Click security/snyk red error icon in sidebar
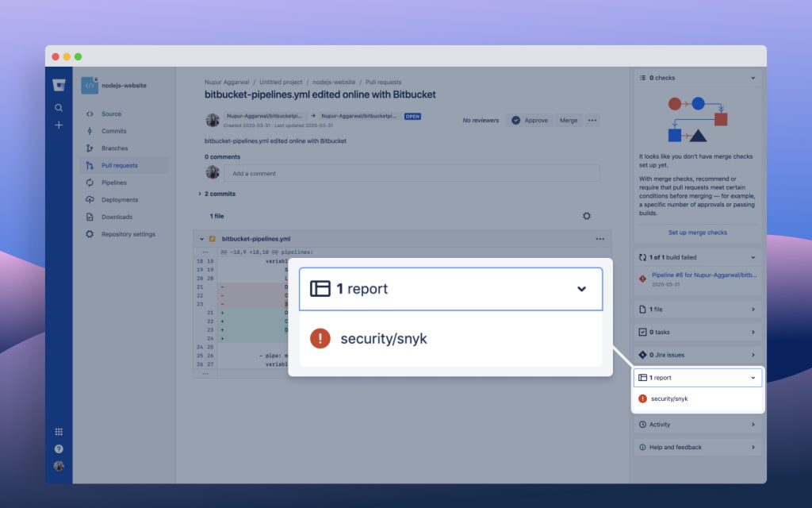The image size is (812, 508). click(642, 398)
